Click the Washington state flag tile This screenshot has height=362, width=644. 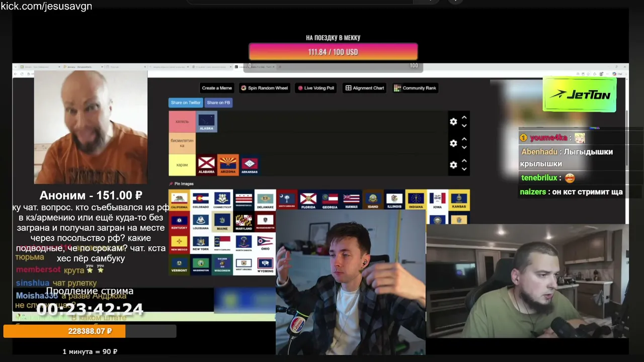201,264
